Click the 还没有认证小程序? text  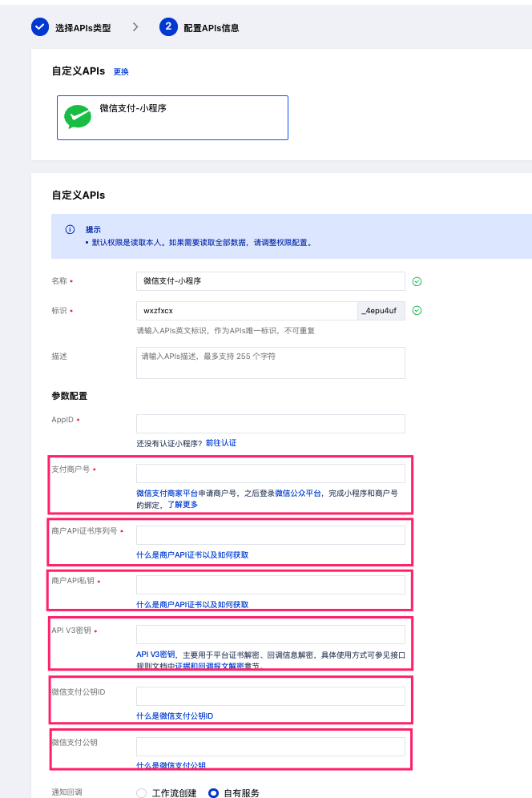(x=169, y=443)
